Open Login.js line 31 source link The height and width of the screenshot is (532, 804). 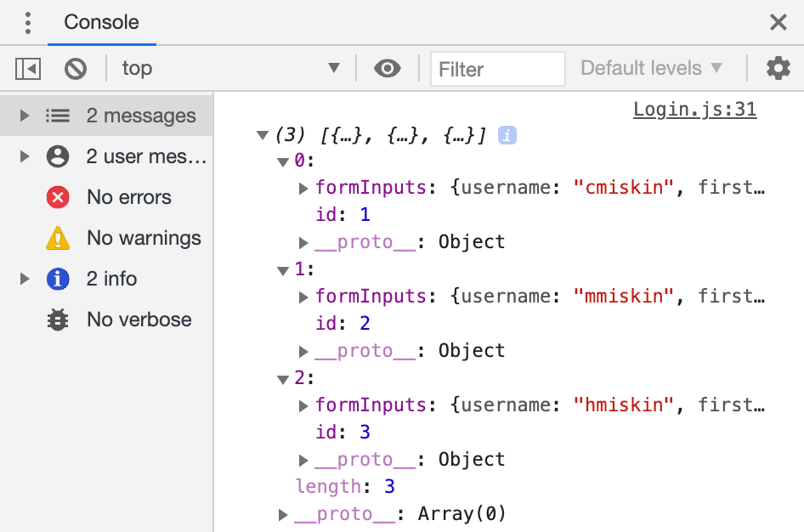point(695,109)
